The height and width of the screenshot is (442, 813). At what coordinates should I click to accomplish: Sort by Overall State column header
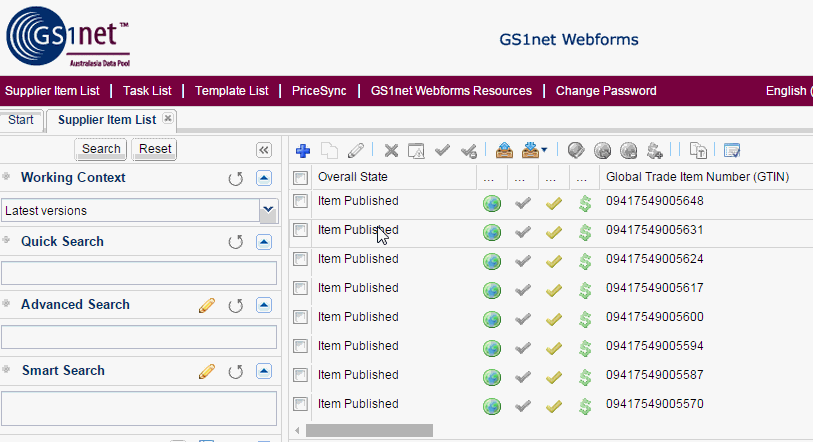coord(353,177)
